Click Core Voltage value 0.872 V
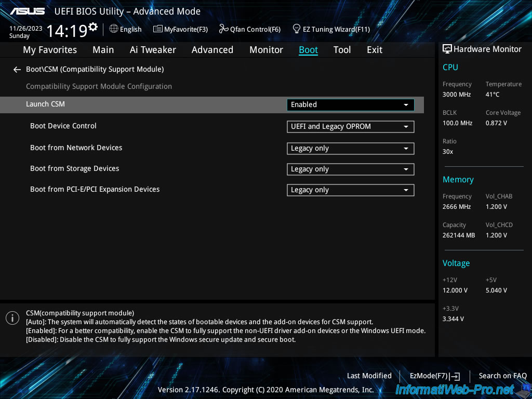The image size is (532, 399). coord(496,123)
